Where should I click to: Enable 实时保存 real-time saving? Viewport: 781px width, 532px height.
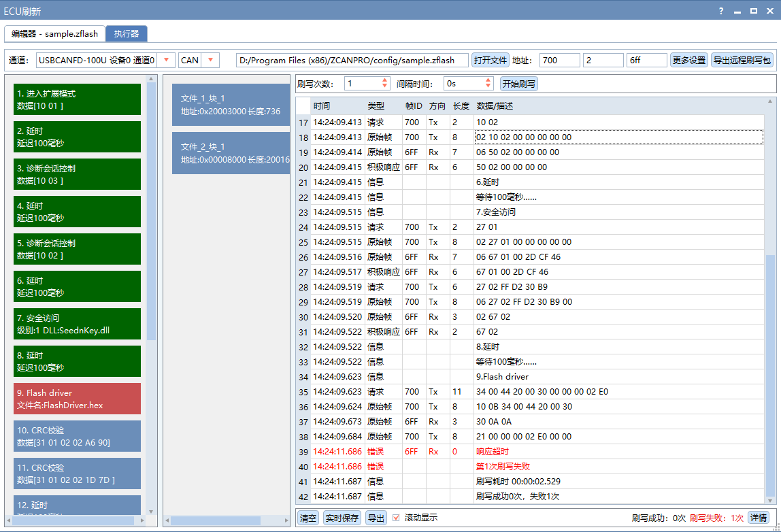(342, 517)
